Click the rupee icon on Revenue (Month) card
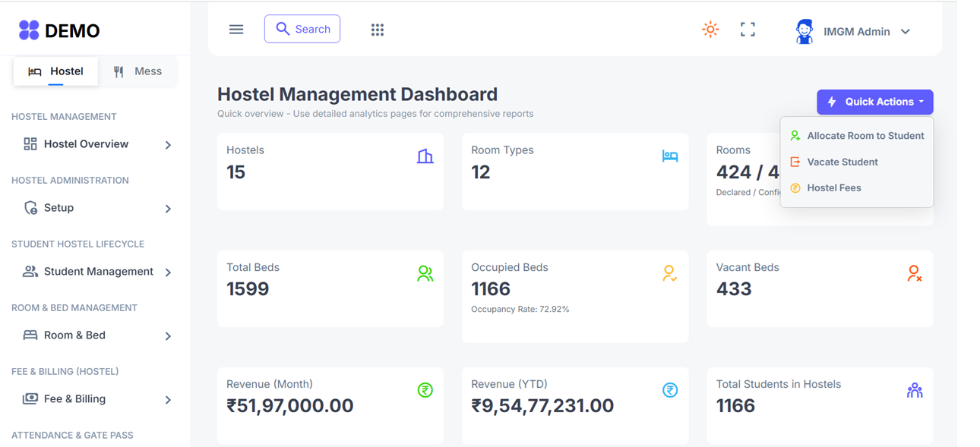The width and height of the screenshot is (980, 447). pyautogui.click(x=425, y=389)
